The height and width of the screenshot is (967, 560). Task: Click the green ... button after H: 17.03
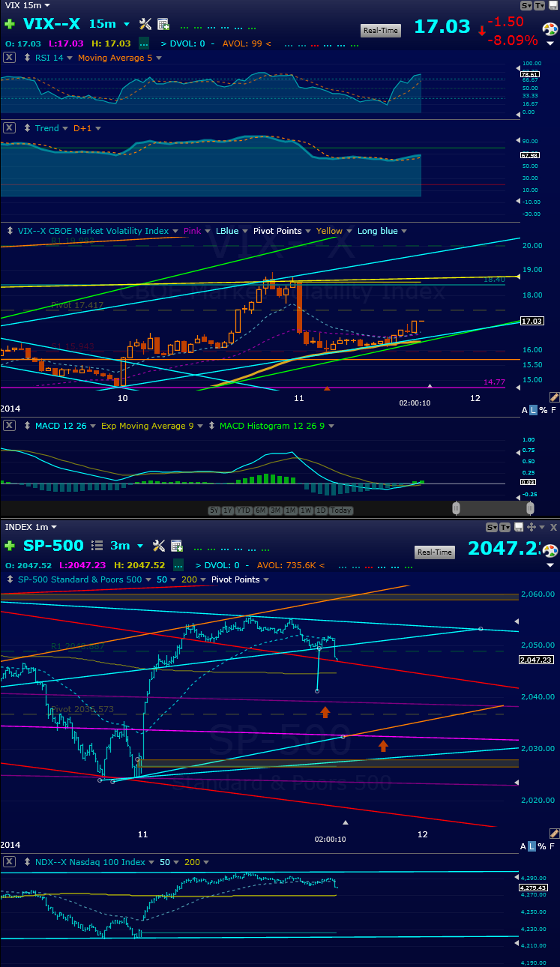tap(143, 43)
